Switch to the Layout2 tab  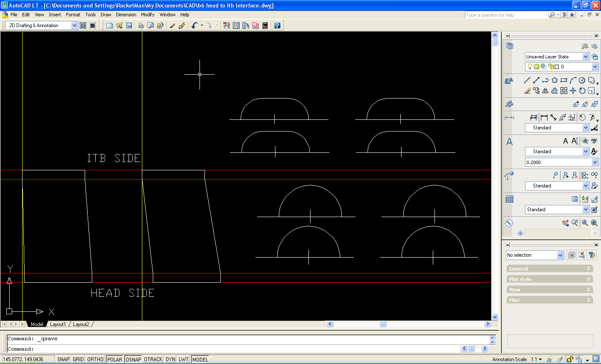point(81,324)
